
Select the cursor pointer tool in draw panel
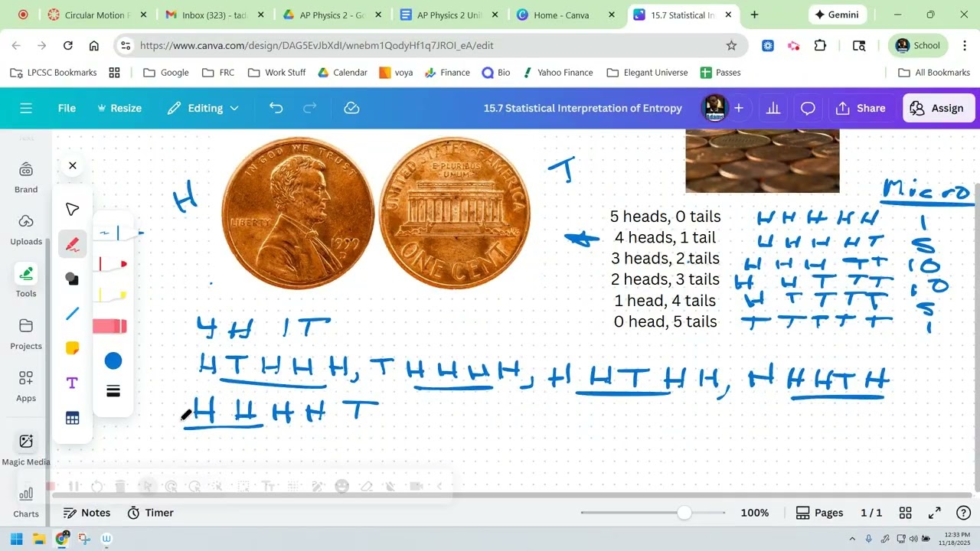(73, 209)
